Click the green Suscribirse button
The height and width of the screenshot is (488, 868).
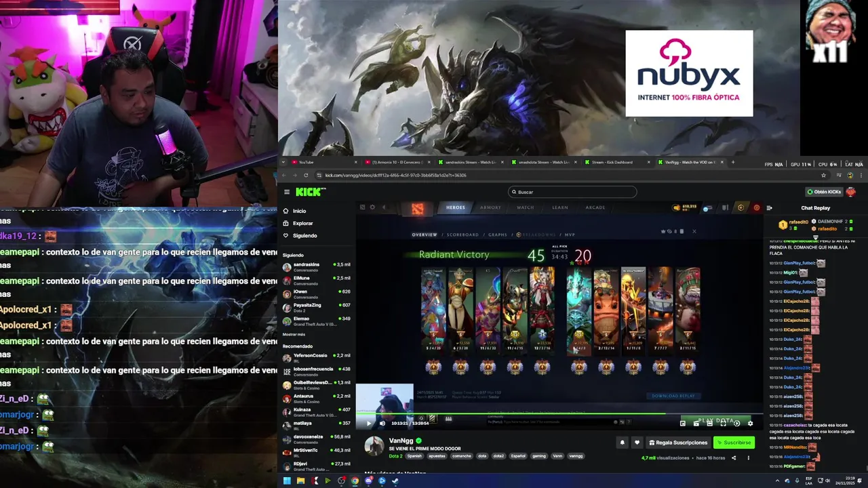tap(734, 443)
